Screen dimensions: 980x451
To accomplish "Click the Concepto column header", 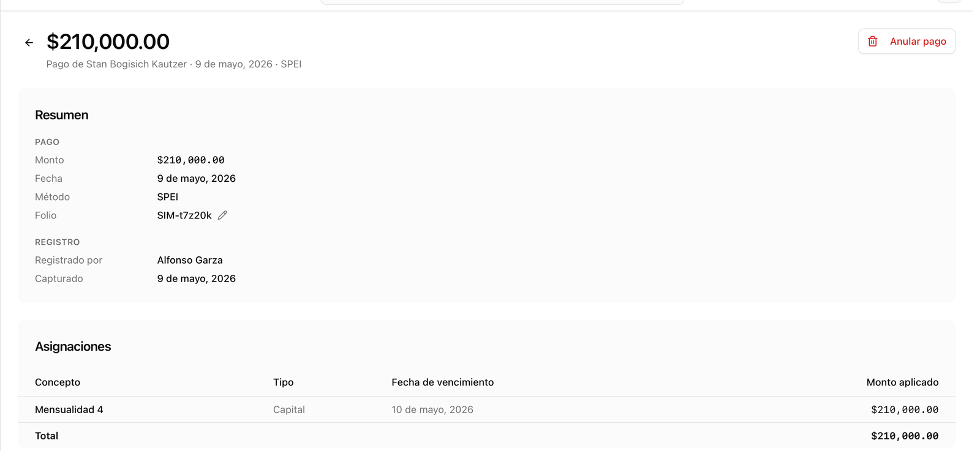I will 58,382.
